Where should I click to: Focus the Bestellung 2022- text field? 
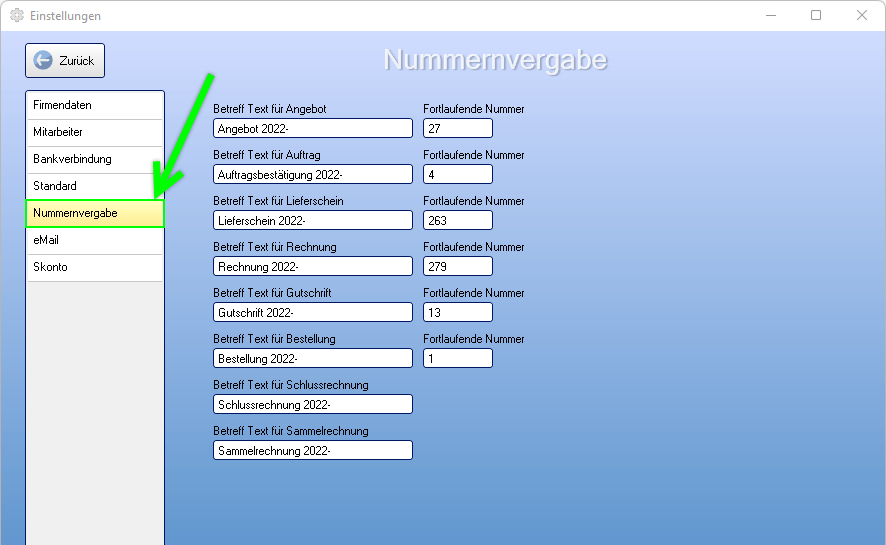(x=313, y=359)
